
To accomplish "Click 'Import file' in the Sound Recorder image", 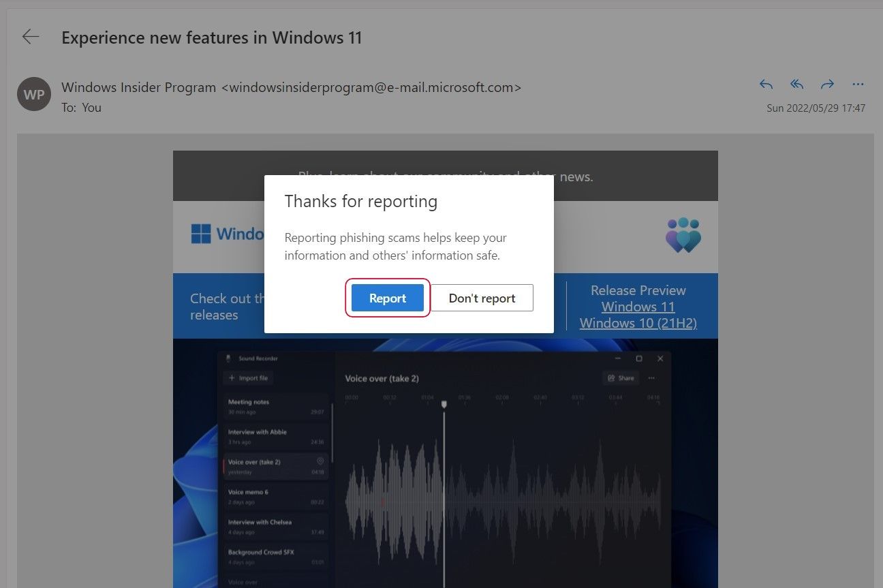I will [248, 378].
